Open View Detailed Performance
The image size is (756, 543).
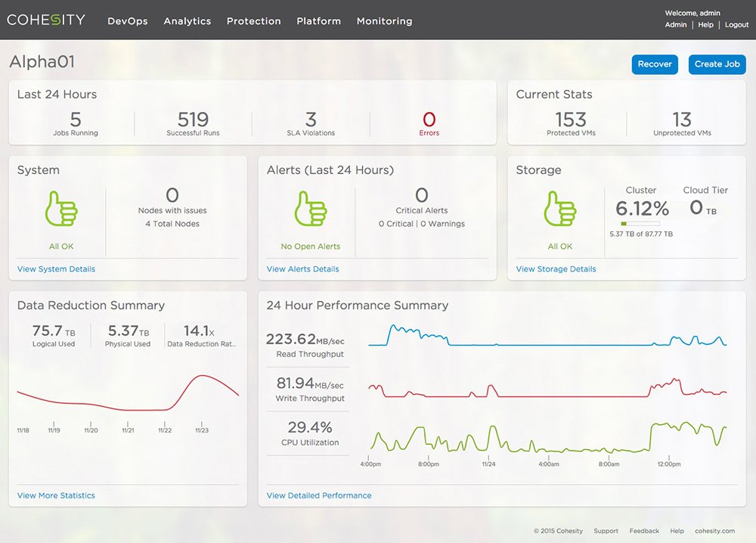tap(318, 495)
